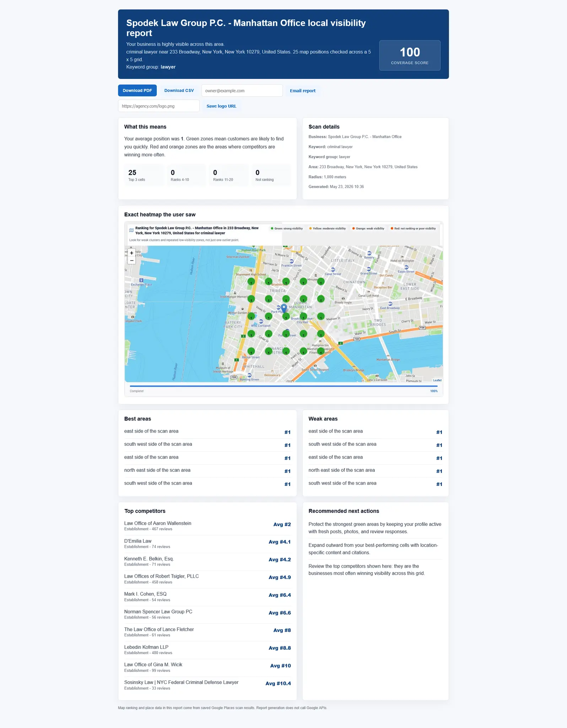Click the South Street Seaport camera icon

click(315, 365)
